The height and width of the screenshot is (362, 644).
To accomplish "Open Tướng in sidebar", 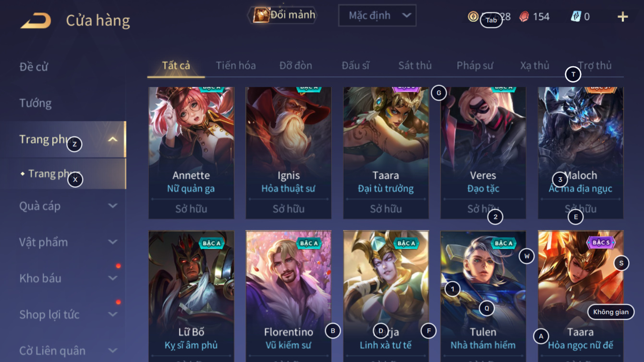I will click(35, 103).
